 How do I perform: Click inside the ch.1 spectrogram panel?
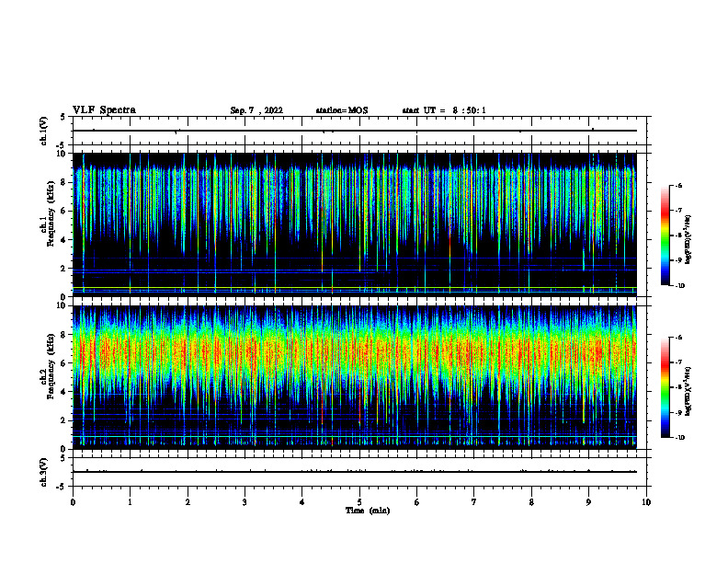[x=355, y=224]
